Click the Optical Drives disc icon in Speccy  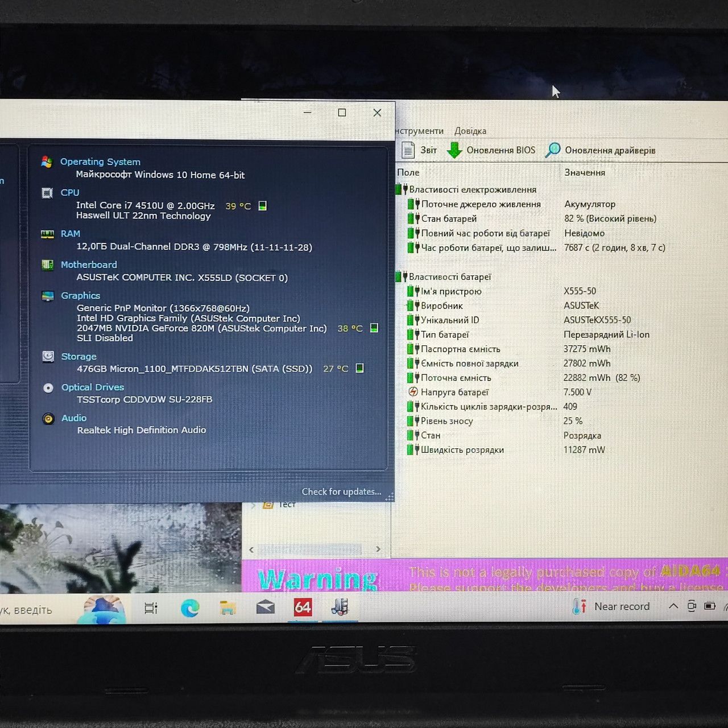(x=48, y=388)
